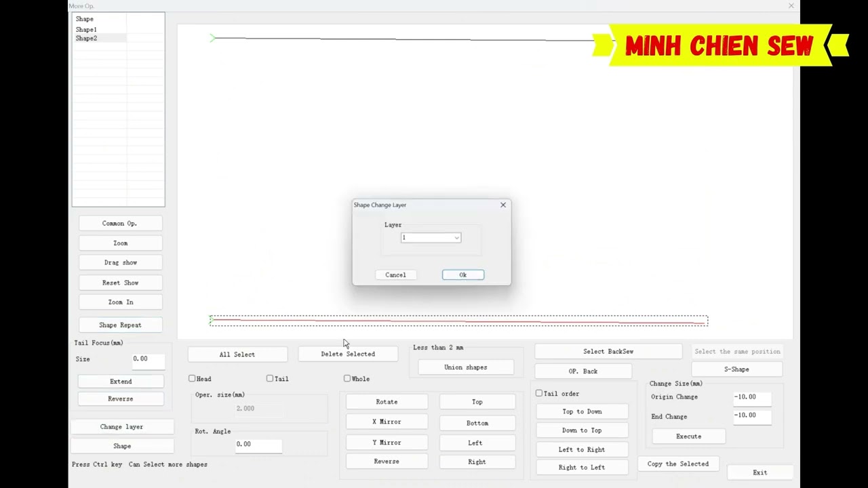This screenshot has height=488, width=868.
Task: Click Zoom In button
Action: 120,302
